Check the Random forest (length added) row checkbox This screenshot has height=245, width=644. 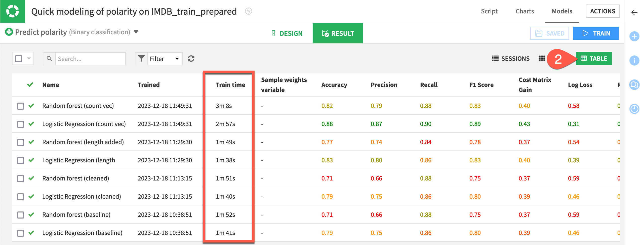pos(21,142)
